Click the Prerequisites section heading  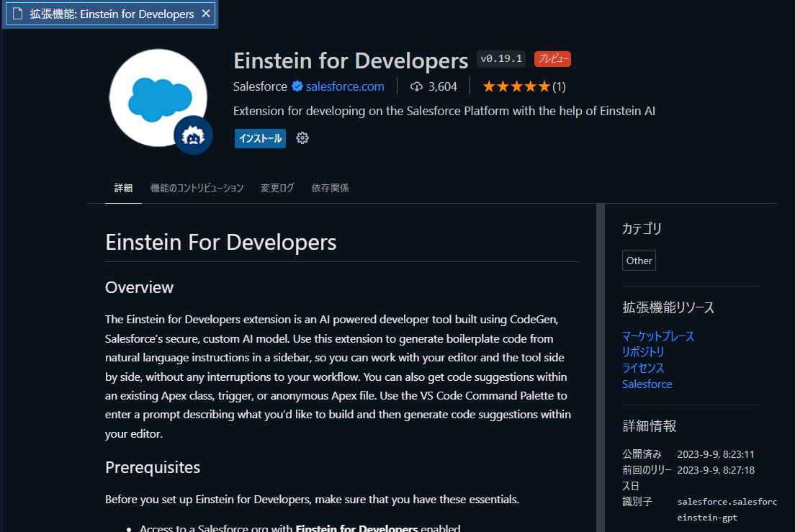click(x=153, y=467)
